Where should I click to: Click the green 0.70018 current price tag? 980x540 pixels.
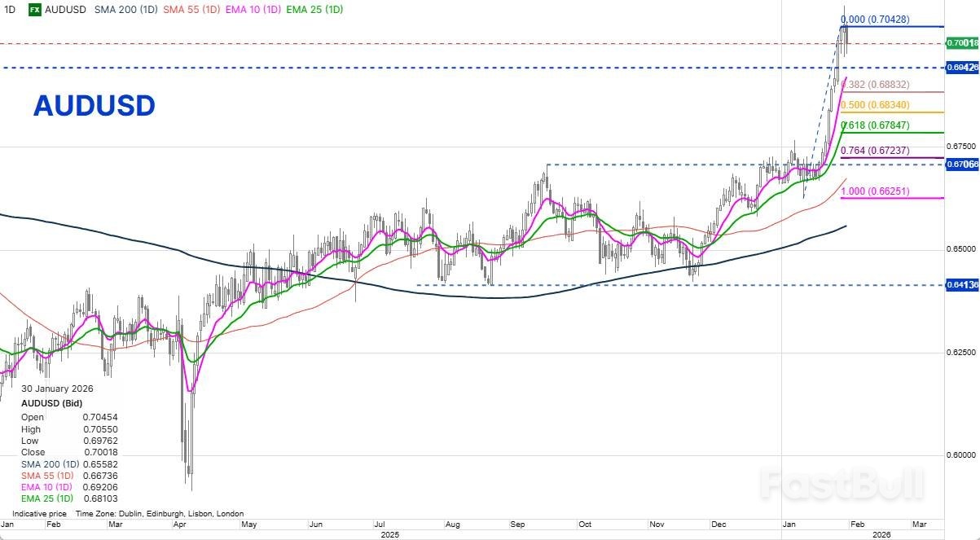click(962, 43)
